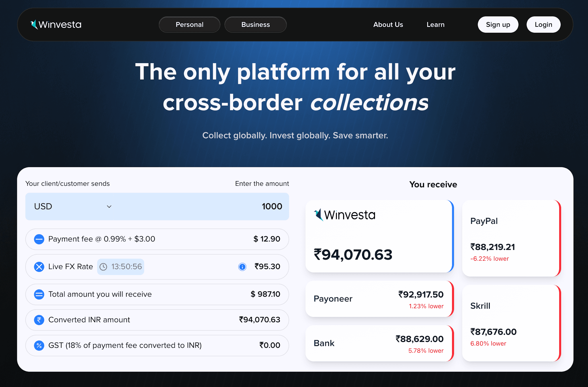
Task: Click the '5.78% lower' Bank text
Action: [426, 351]
